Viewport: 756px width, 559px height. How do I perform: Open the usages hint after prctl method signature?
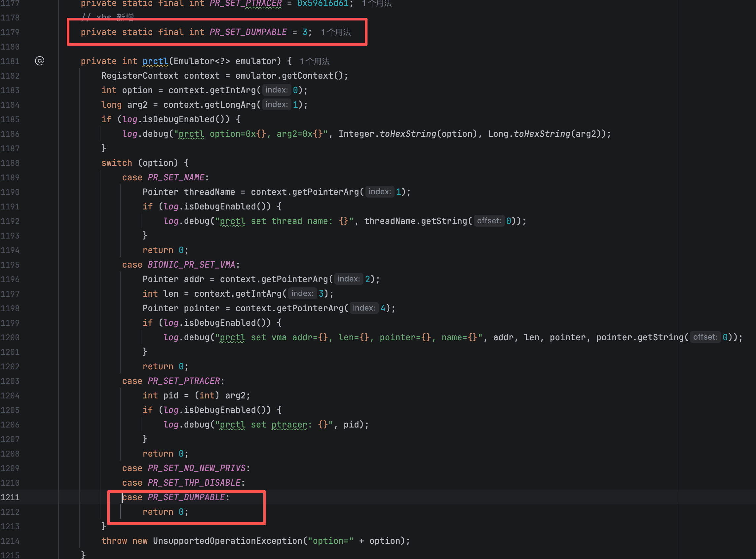pos(314,61)
